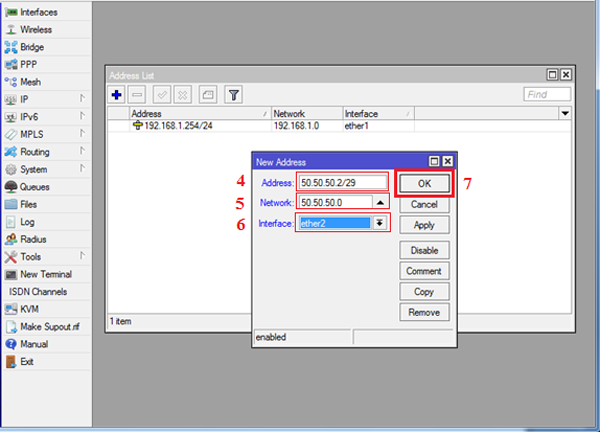The height and width of the screenshot is (432, 600).
Task: Click the enable checkmark toolbar icon
Action: tap(161, 94)
